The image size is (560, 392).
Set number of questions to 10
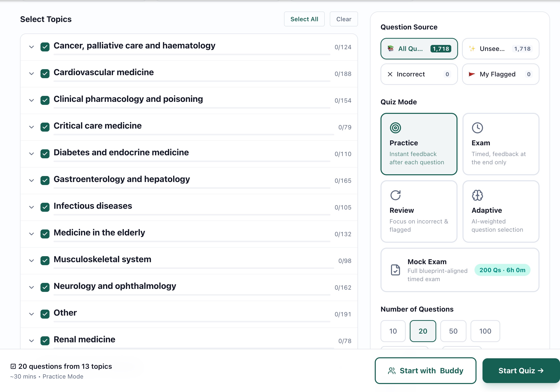pyautogui.click(x=393, y=331)
